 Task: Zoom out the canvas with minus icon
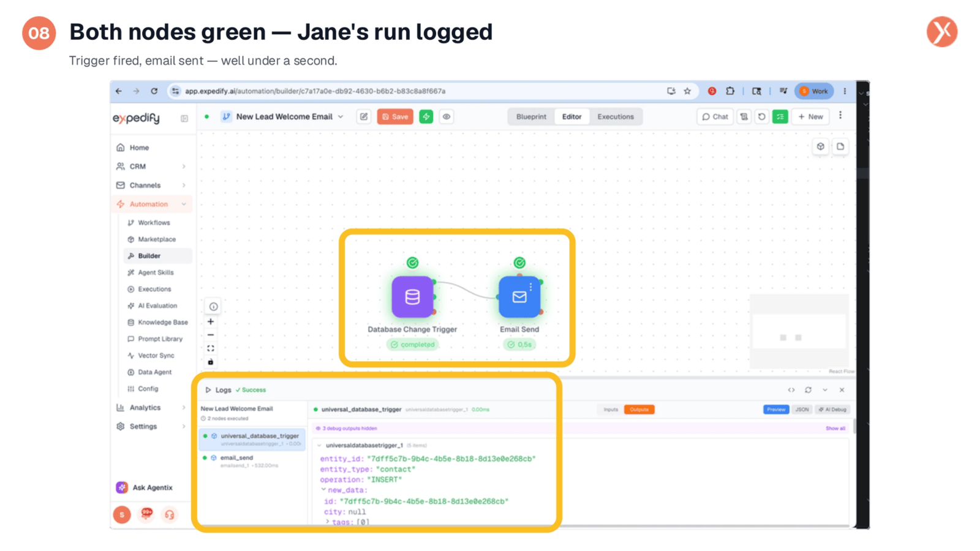pos(211,335)
